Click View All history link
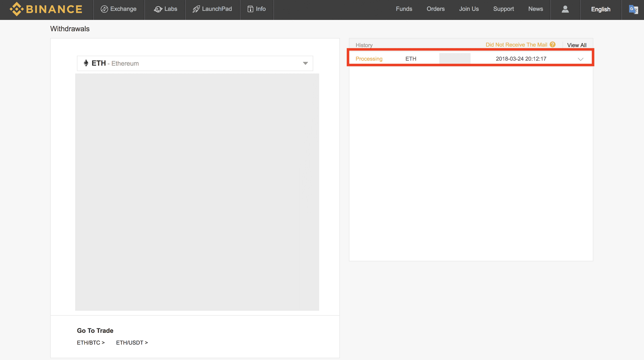644x360 pixels. 577,45
